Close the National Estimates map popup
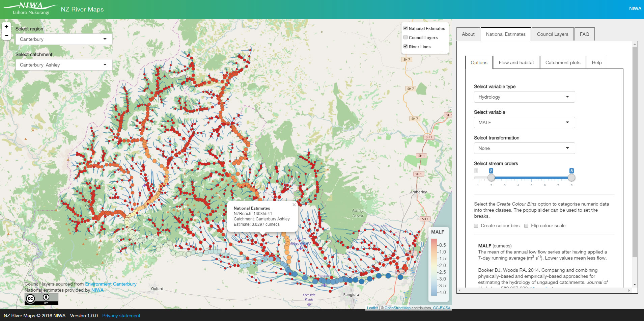 point(294,205)
